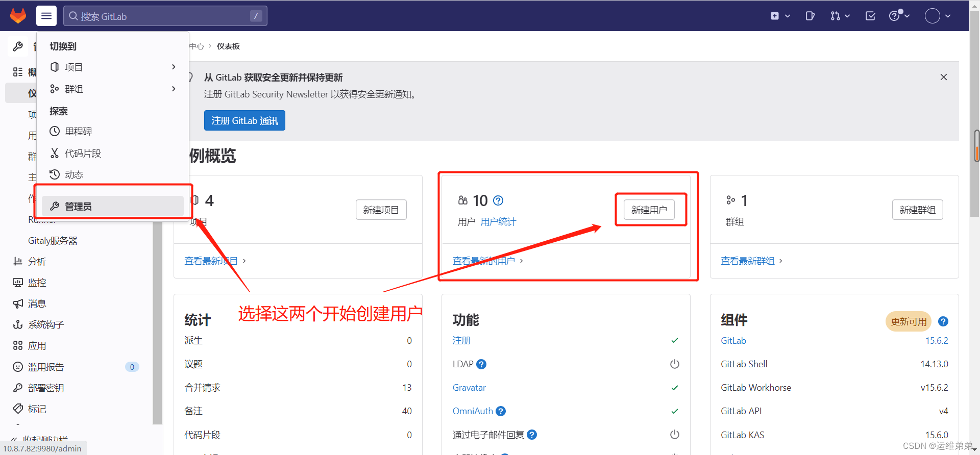Click the grid icon for 应用
Image resolution: width=980 pixels, height=455 pixels.
coord(18,345)
